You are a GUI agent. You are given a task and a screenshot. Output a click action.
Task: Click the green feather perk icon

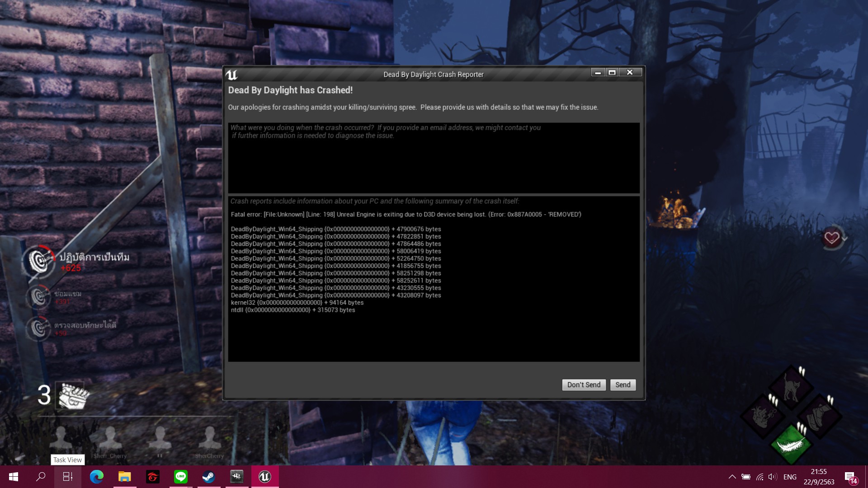click(x=791, y=445)
